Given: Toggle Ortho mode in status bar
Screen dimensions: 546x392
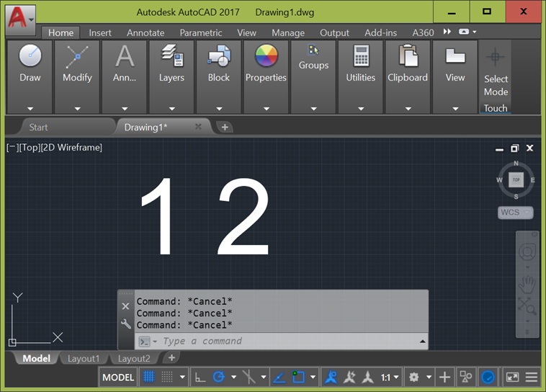Looking at the screenshot, I should 200,377.
